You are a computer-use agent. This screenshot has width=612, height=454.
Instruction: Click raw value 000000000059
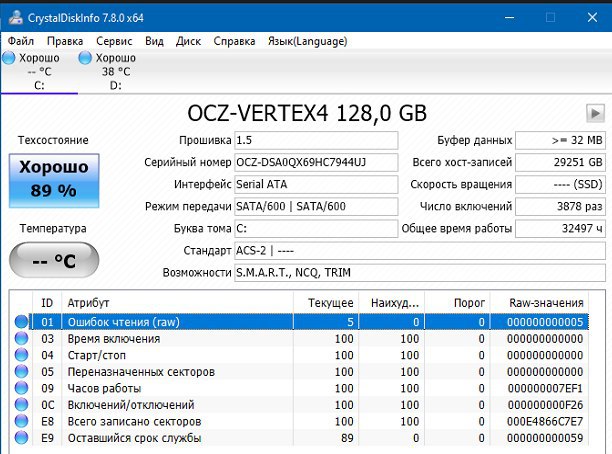[x=545, y=438]
